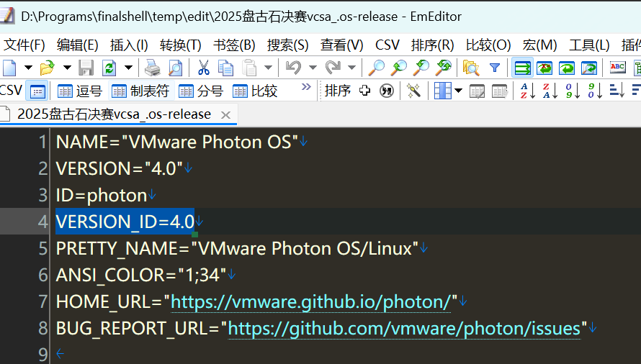Expand CSV toolbar overflow chevron
This screenshot has width=641, height=364.
(306, 87)
